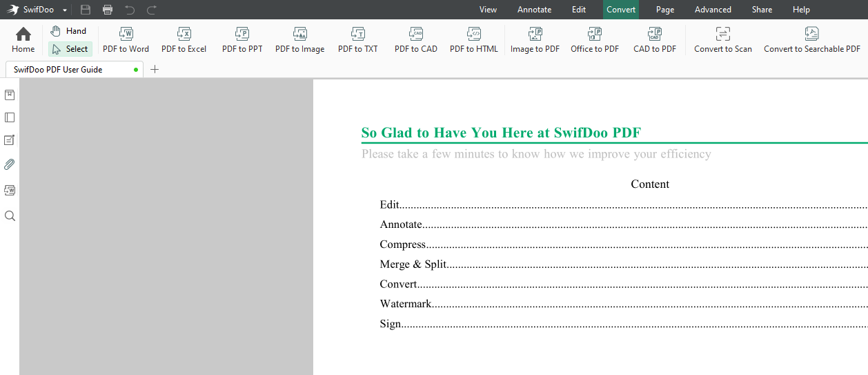
Task: Click the Undo arrow icon
Action: click(x=130, y=10)
